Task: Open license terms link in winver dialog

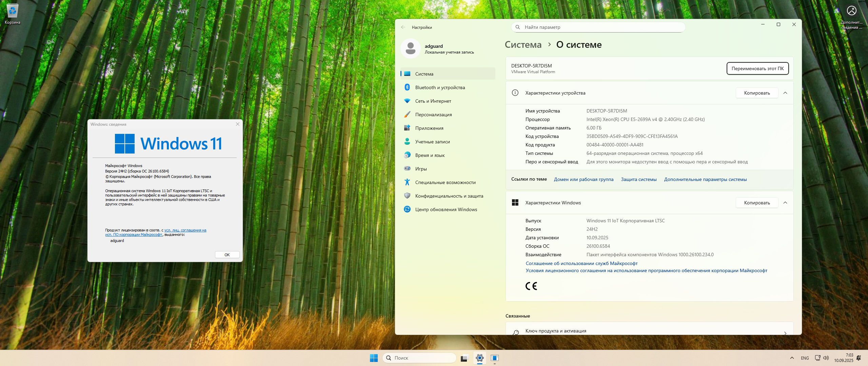Action: pyautogui.click(x=156, y=232)
